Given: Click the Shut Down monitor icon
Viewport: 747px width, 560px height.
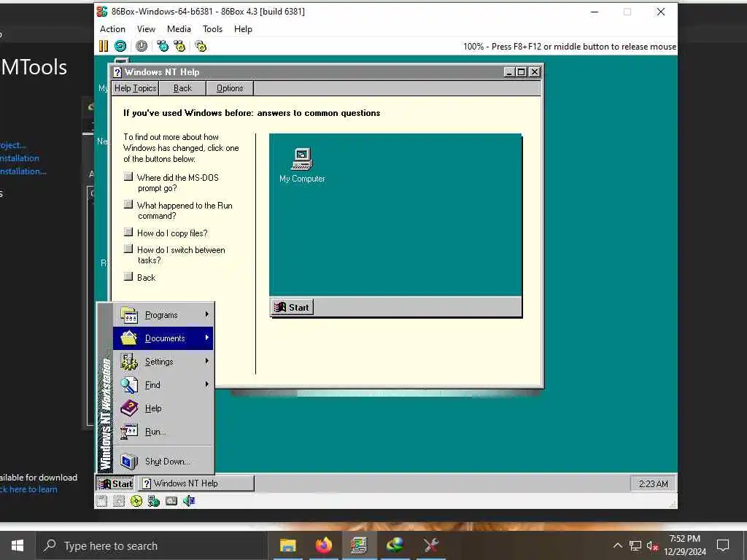Looking at the screenshot, I should [129, 461].
